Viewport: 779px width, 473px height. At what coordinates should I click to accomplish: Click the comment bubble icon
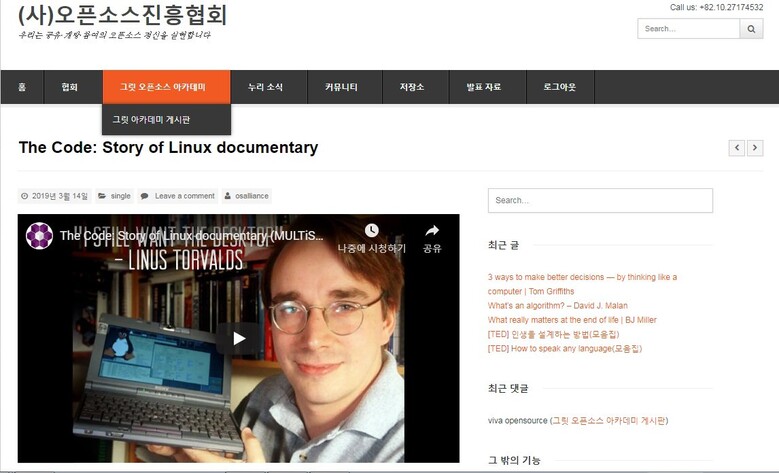pyautogui.click(x=145, y=196)
